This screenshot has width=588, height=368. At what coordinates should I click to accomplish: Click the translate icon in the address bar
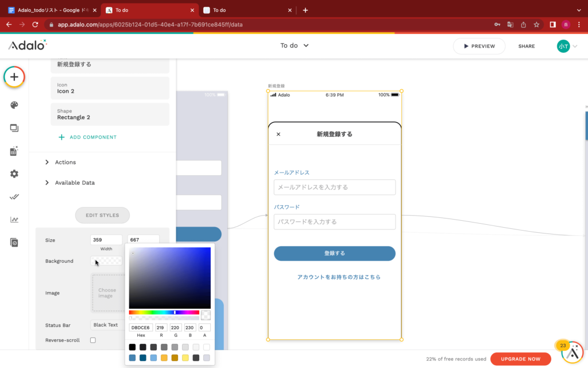click(x=510, y=25)
